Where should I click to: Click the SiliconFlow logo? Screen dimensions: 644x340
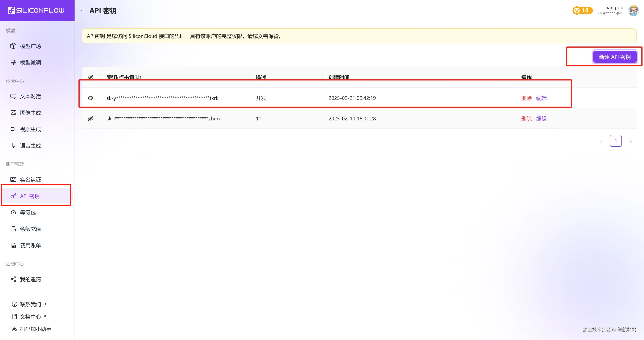point(36,10)
